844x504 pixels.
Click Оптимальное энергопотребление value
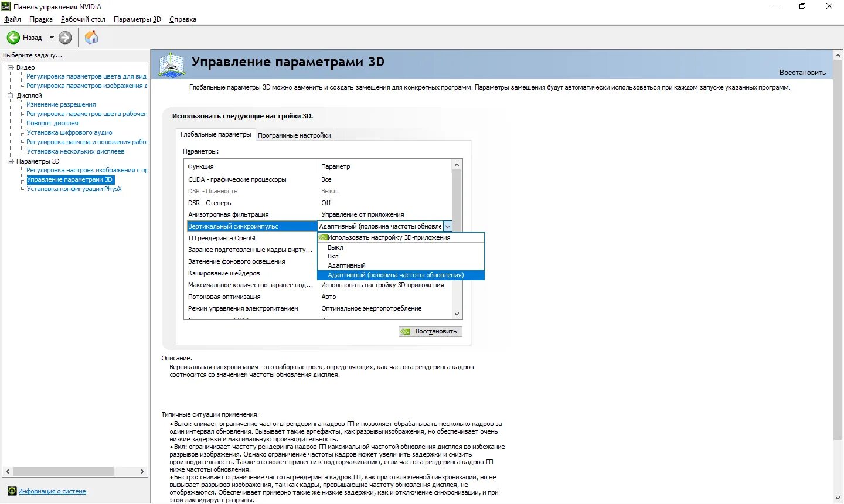point(372,308)
